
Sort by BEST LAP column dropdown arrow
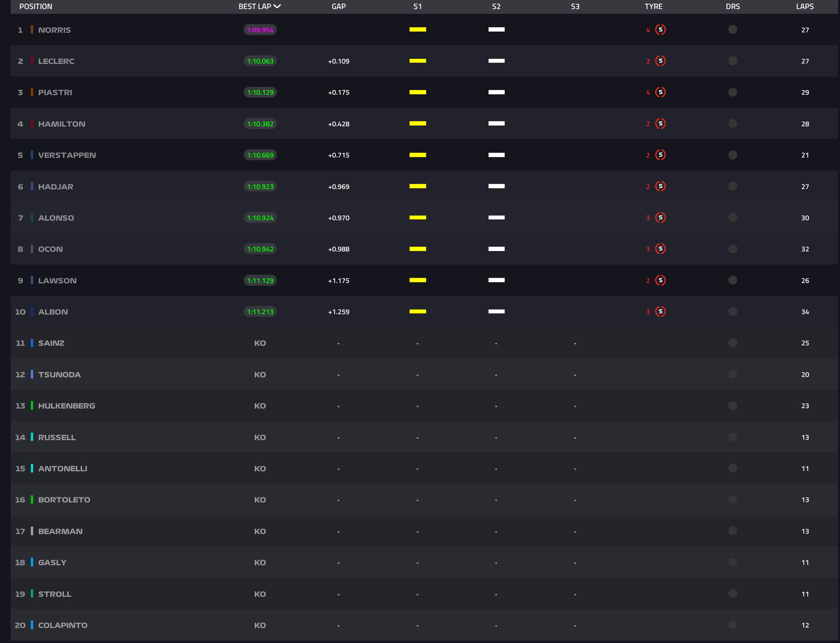point(277,6)
